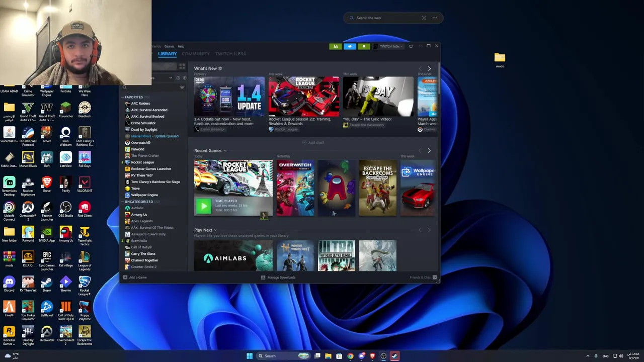The height and width of the screenshot is (362, 644).
Task: Select VALORANT desktop shortcut
Action: tap(85, 185)
